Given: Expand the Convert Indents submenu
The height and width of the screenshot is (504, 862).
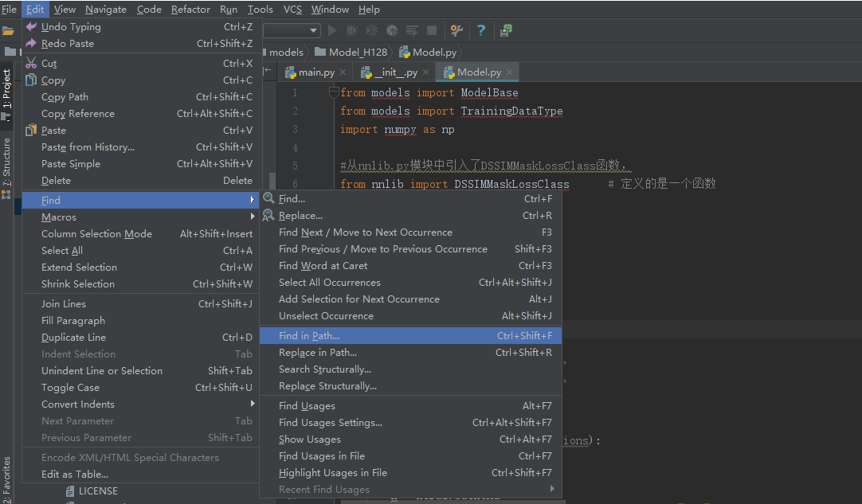Looking at the screenshot, I should point(79,404).
